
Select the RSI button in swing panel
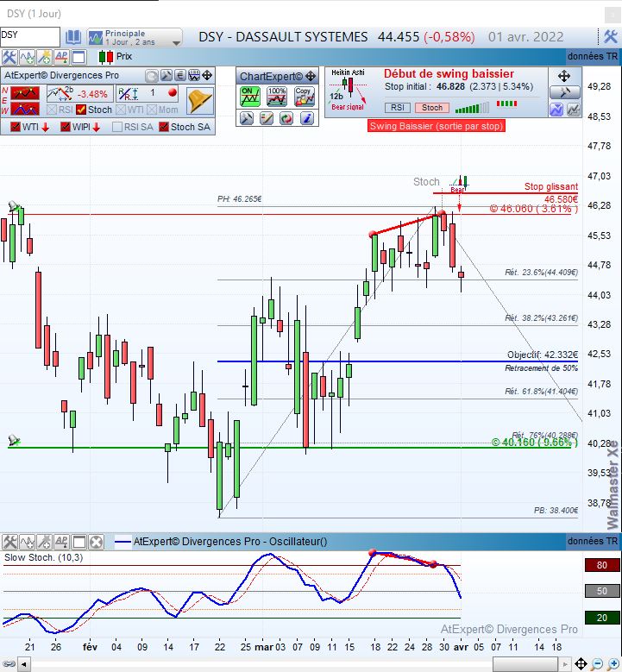click(x=398, y=108)
